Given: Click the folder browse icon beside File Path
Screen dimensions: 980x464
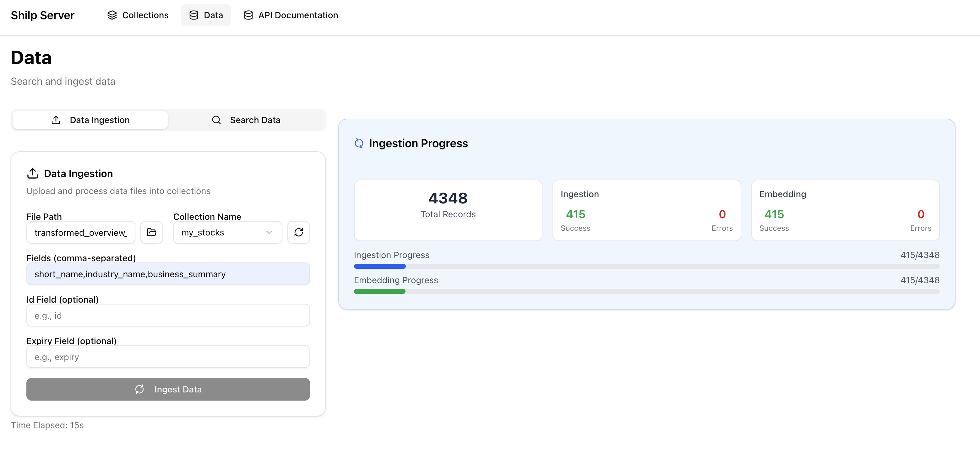Looking at the screenshot, I should (x=151, y=232).
